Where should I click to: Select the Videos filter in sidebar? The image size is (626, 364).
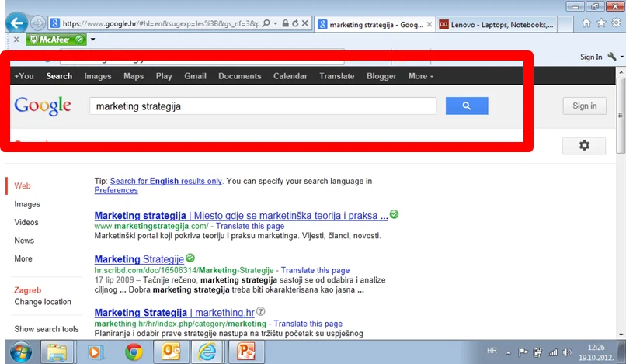26,222
